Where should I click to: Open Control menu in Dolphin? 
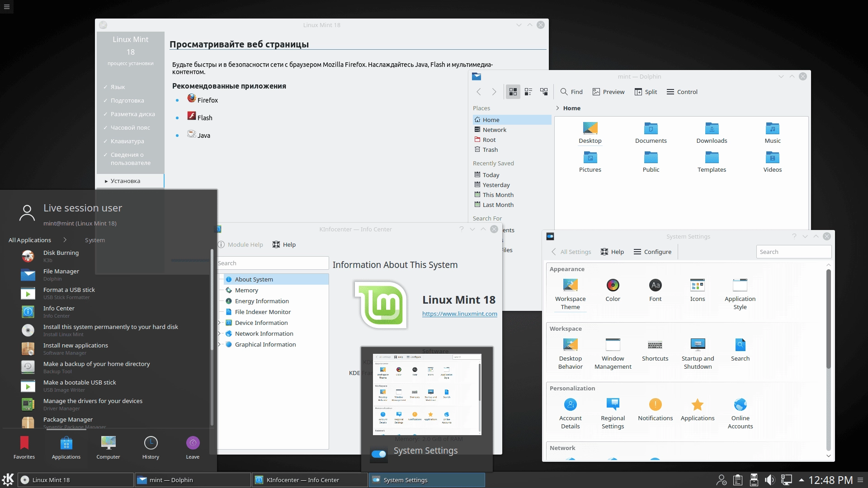pos(682,92)
